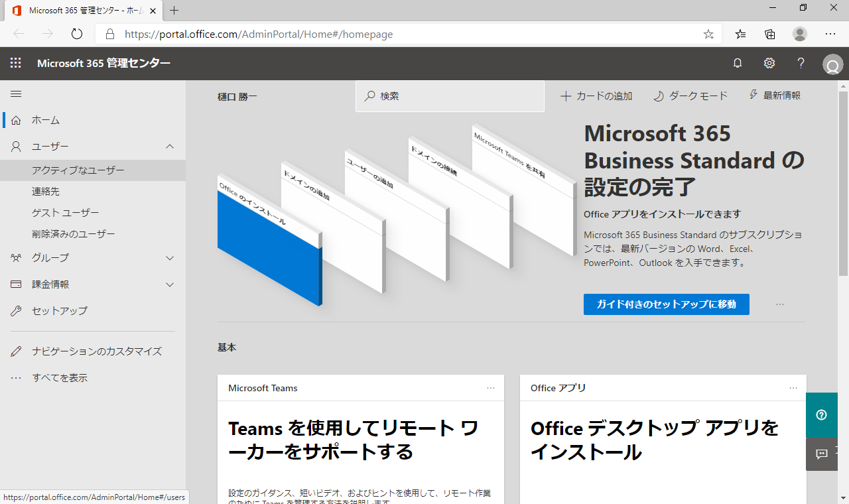Click the 検索 search field

coord(450,96)
